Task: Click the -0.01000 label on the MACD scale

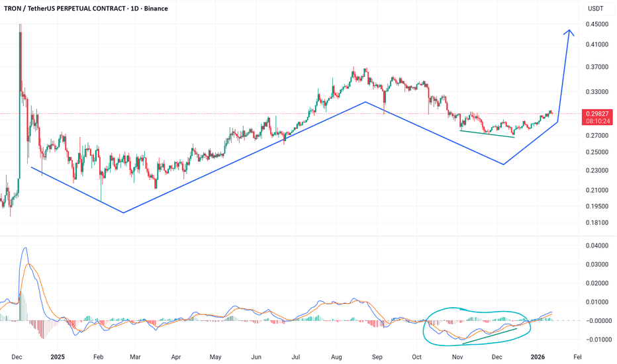Action: pos(596,340)
